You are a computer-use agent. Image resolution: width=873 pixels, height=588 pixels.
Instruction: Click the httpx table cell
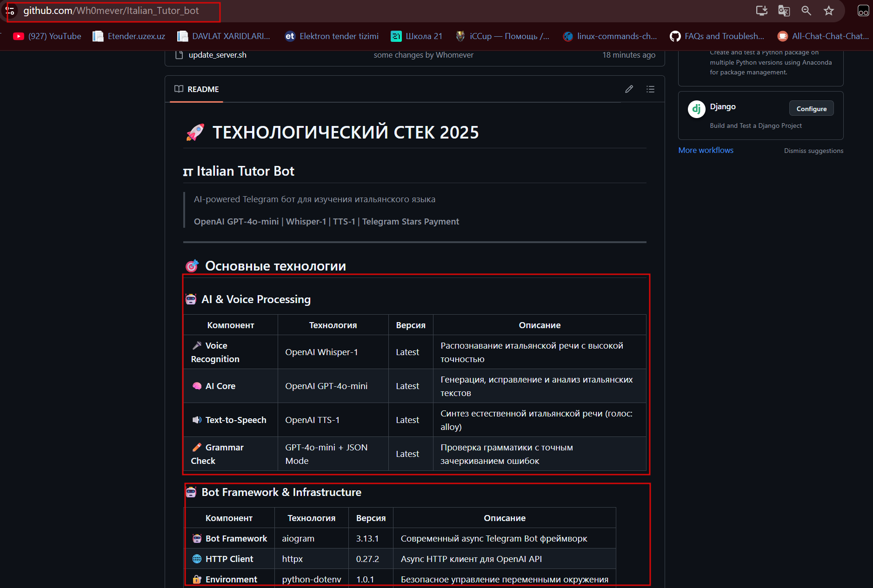pyautogui.click(x=312, y=559)
